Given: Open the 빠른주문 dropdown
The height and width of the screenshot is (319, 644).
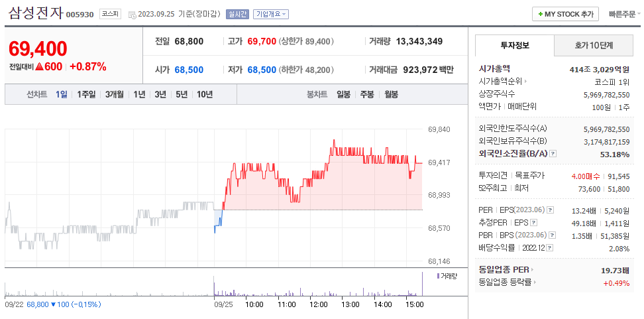Looking at the screenshot, I should coord(624,14).
